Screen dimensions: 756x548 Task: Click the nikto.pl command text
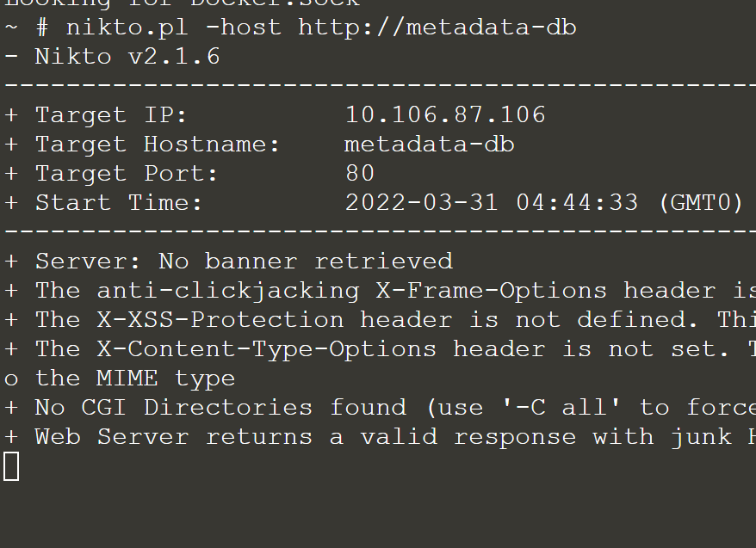[x=127, y=28]
